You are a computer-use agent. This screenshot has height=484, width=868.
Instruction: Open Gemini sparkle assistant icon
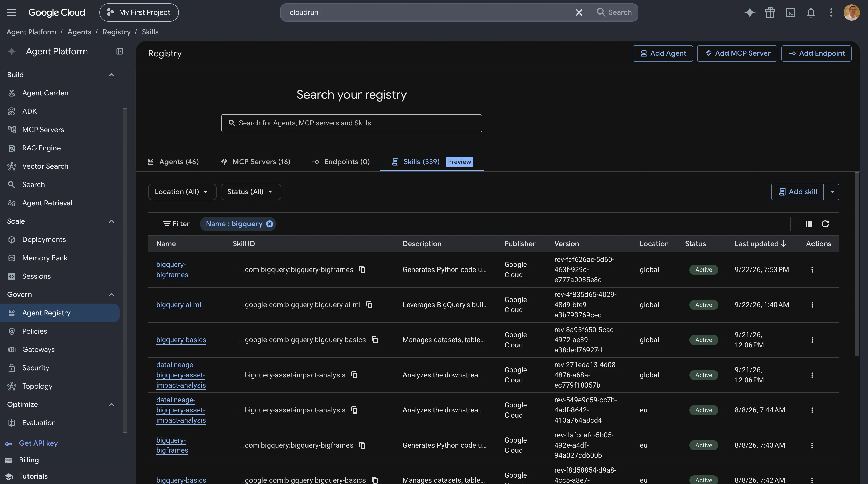pos(749,12)
